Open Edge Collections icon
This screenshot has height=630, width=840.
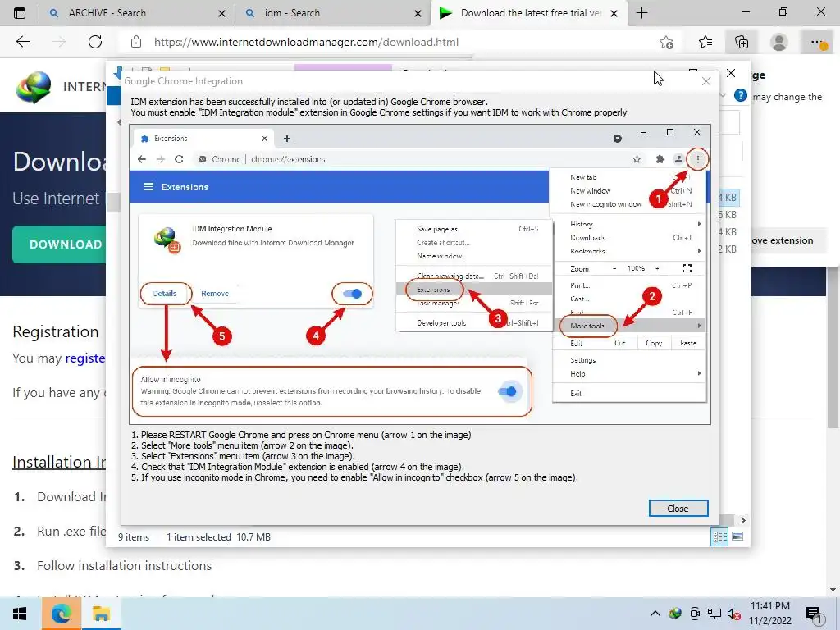(x=742, y=42)
